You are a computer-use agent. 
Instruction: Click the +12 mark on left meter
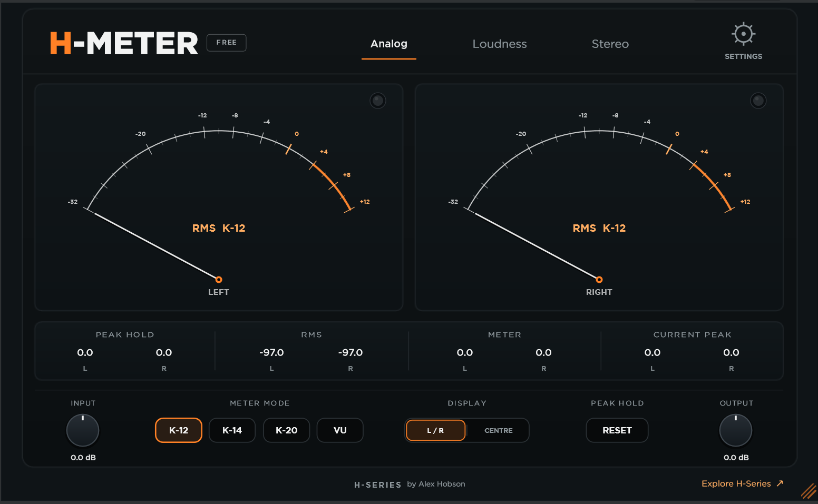click(x=365, y=202)
